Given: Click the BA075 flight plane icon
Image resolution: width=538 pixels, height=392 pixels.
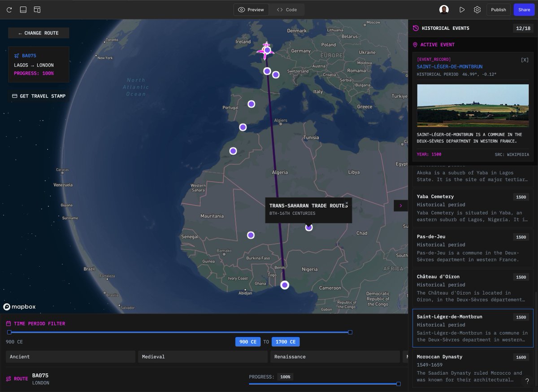Looking at the screenshot, I should click(17, 56).
